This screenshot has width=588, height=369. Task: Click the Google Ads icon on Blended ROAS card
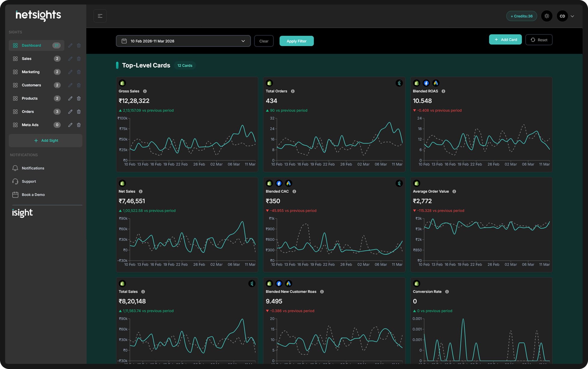click(x=436, y=83)
